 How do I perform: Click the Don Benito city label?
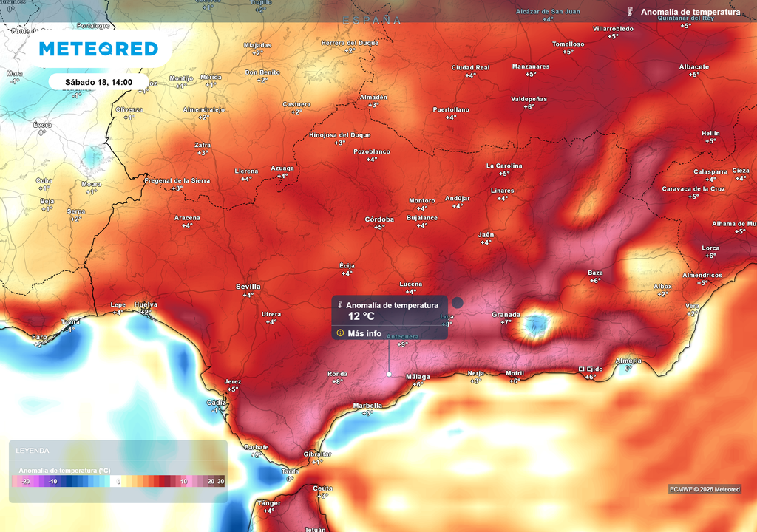(262, 72)
